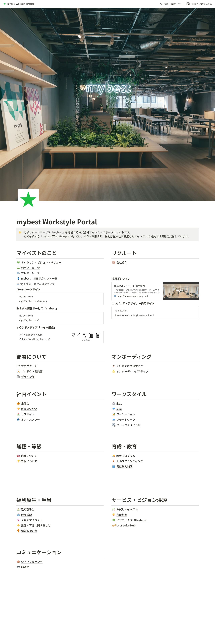Open the お試しマイベスト page link
215x644 pixels.
coord(127,509)
